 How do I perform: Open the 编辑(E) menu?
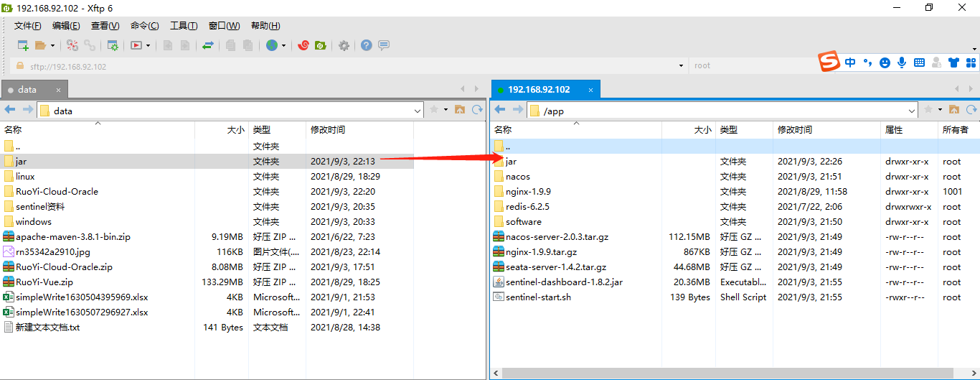(x=66, y=26)
